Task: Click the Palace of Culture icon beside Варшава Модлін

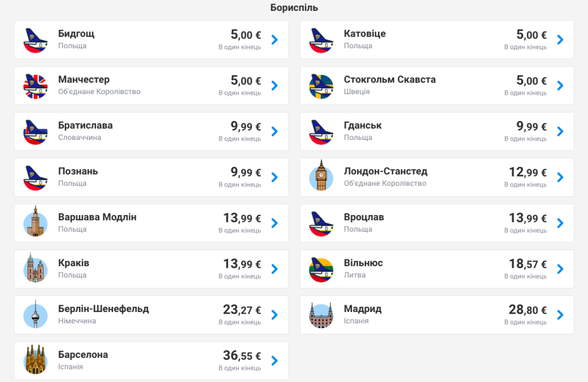Action: 36,223
